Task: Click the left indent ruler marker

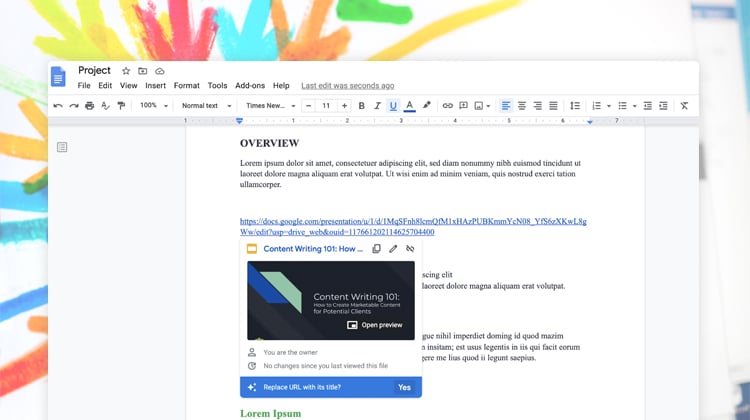Action: tap(240, 121)
